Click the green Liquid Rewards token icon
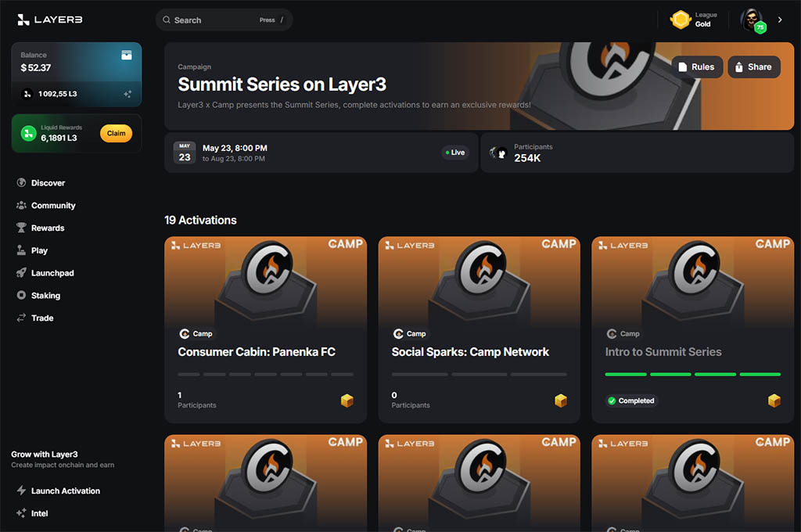Screen dimensions: 801x532 pyautogui.click(x=29, y=133)
